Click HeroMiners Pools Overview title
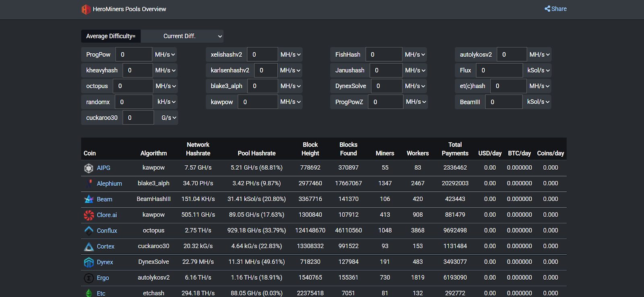Viewport: 644px width, 297px height. pyautogui.click(x=129, y=9)
